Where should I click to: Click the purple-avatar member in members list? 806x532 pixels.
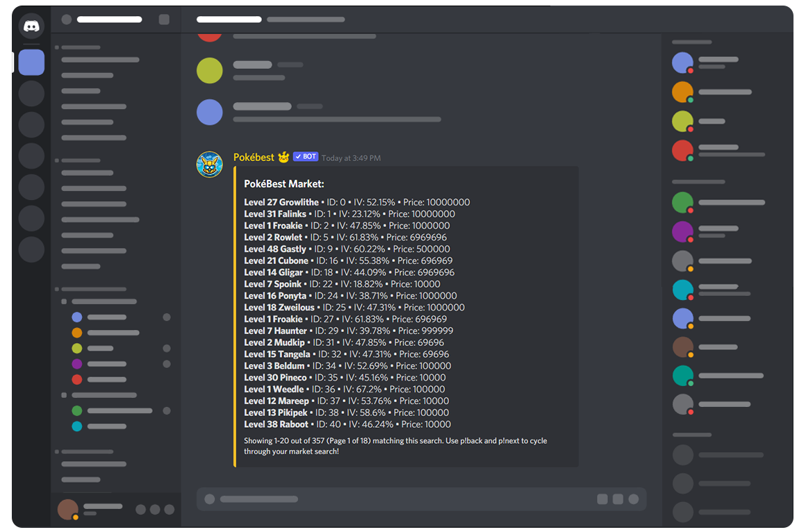(682, 231)
